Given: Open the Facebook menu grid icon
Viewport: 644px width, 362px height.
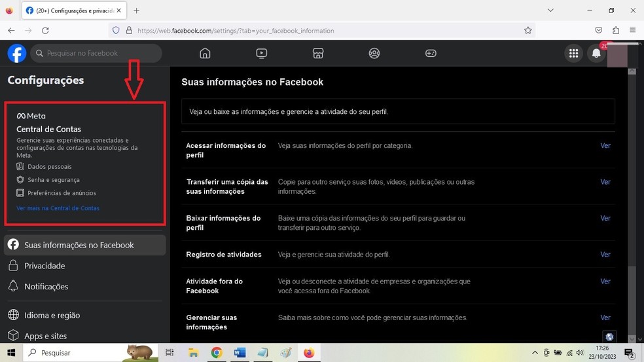Looking at the screenshot, I should 574,54.
